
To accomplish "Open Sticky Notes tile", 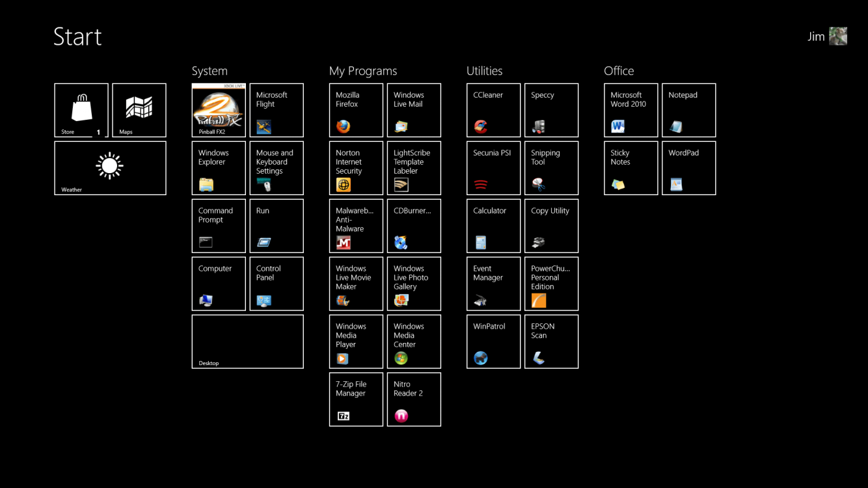I will [631, 168].
